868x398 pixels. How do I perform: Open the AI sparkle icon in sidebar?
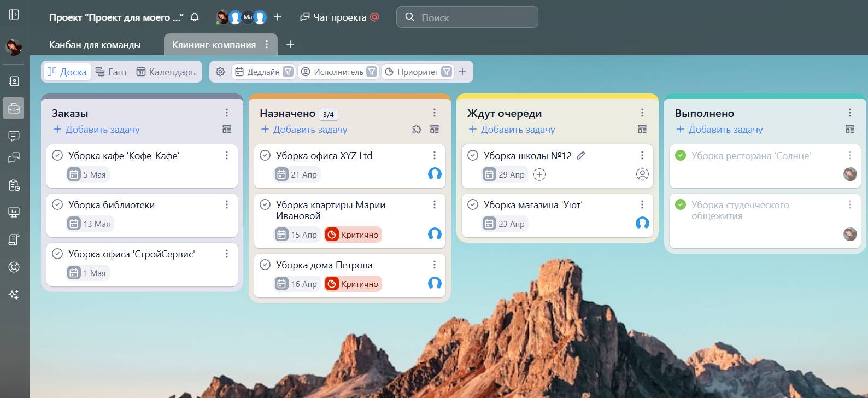pos(14,295)
